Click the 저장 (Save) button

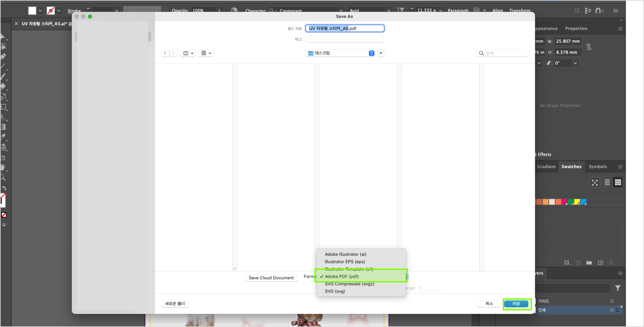pyautogui.click(x=517, y=304)
